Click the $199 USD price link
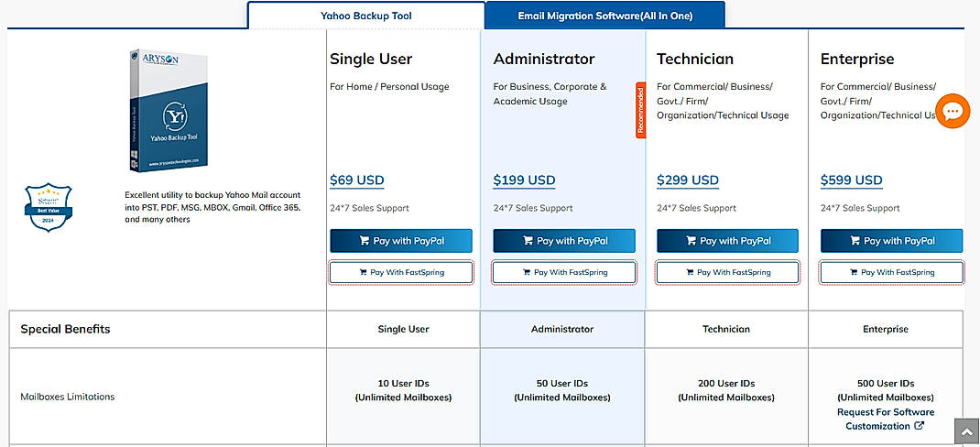 [x=524, y=180]
